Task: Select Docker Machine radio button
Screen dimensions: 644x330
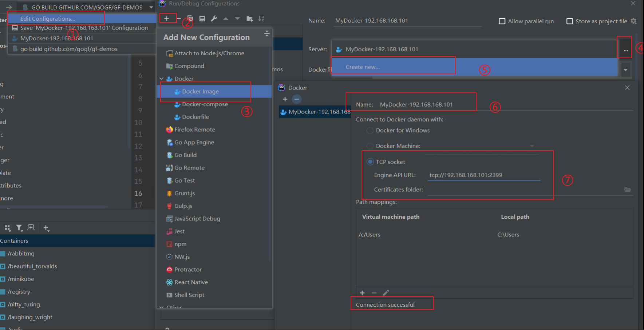Action: (370, 146)
